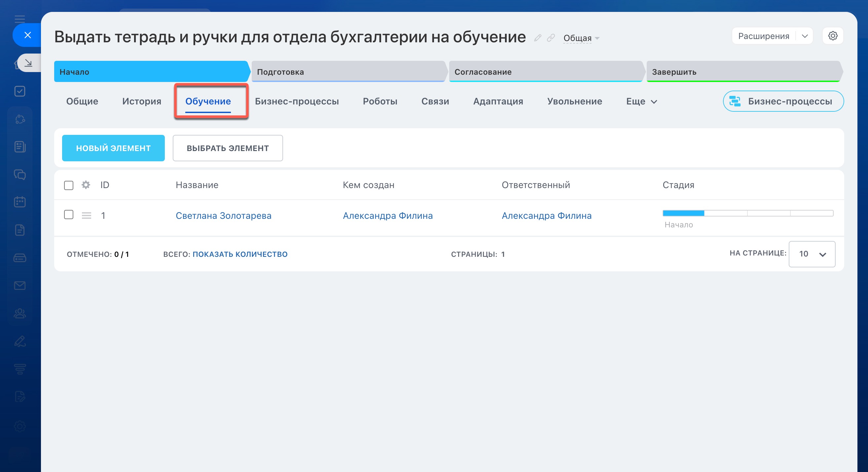Open settings with the top-right gear icon
This screenshot has height=472, width=868.
tap(833, 36)
